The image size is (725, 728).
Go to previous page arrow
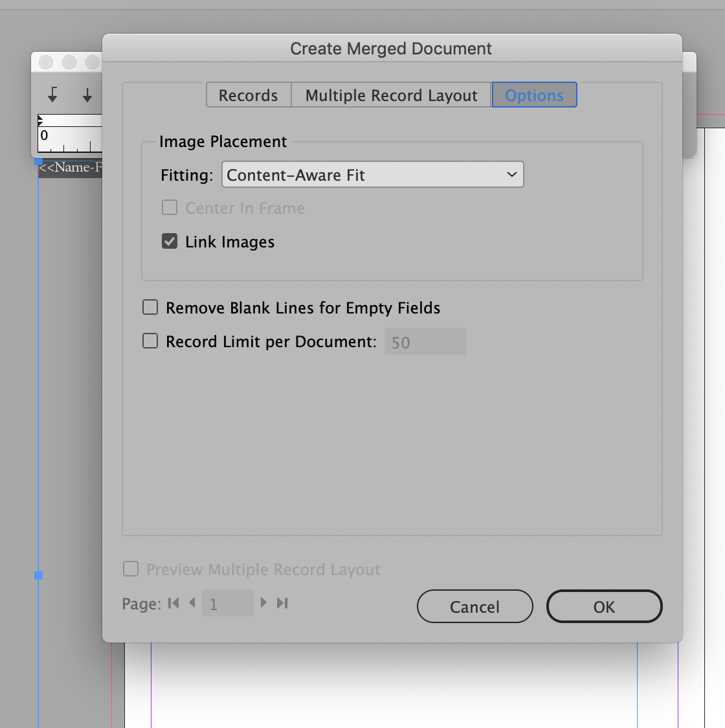(192, 602)
